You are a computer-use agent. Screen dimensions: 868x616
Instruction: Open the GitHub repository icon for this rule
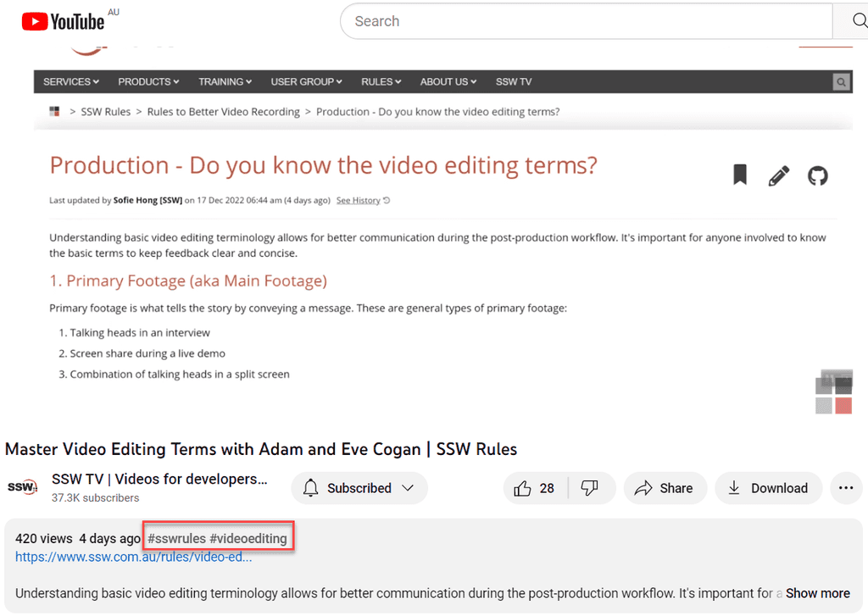(x=817, y=175)
